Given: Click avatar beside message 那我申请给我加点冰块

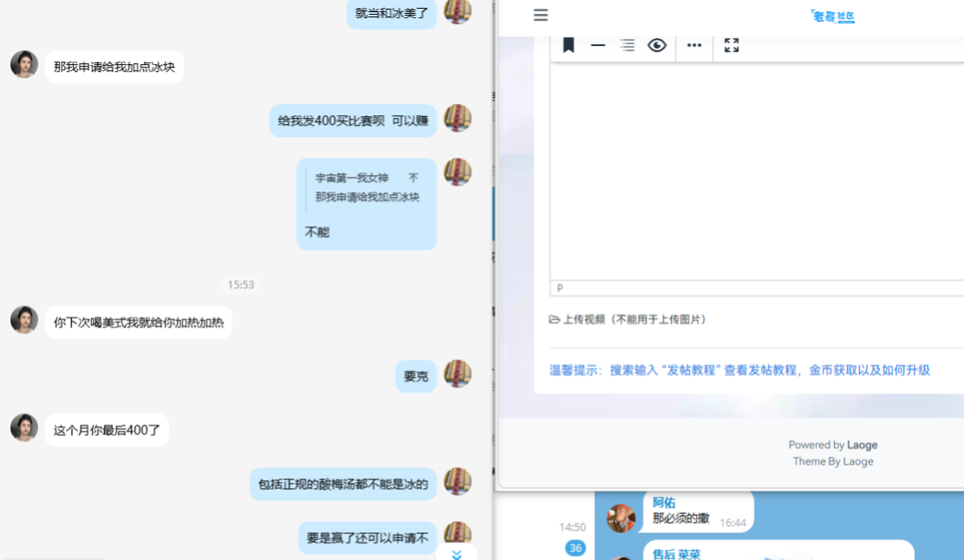Looking at the screenshot, I should (24, 64).
